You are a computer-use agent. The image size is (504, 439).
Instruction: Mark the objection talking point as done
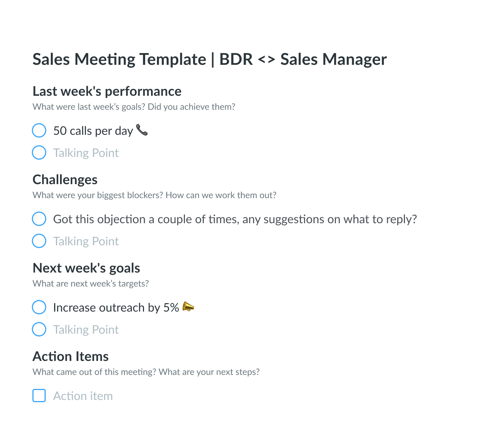click(x=39, y=219)
